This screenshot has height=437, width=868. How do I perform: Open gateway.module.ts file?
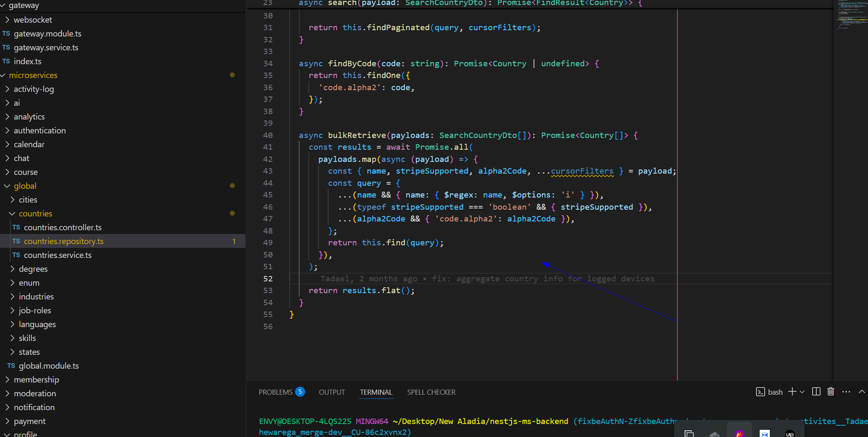pyautogui.click(x=47, y=34)
